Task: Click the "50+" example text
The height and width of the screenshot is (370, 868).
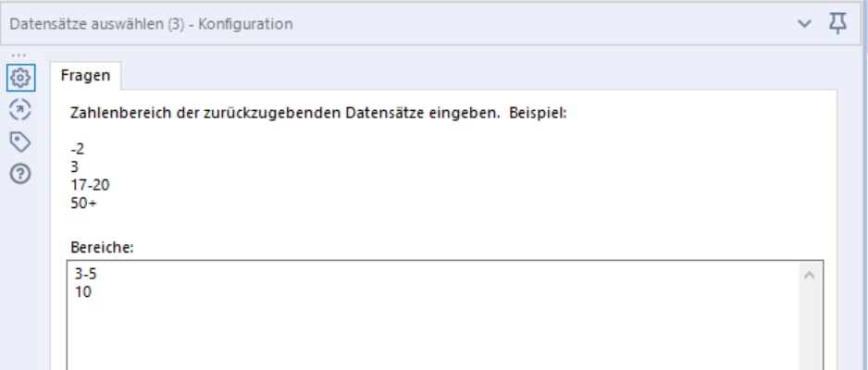Action: pyautogui.click(x=86, y=200)
